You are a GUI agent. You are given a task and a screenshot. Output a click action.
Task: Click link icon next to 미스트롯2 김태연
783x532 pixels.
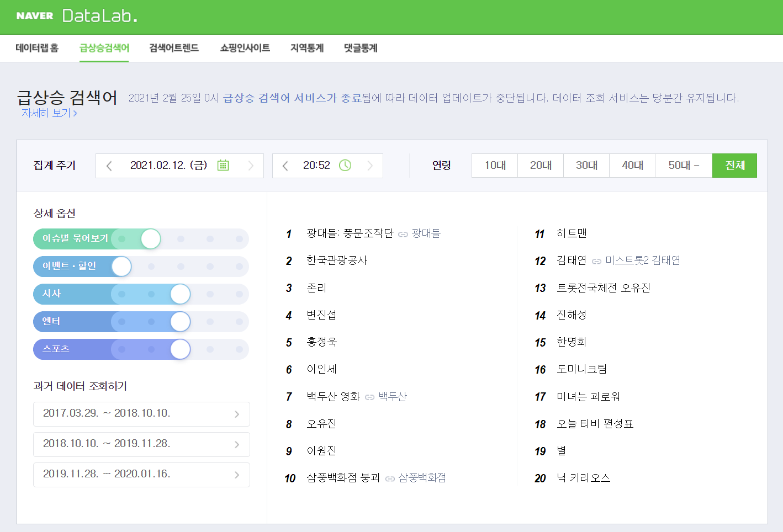coord(596,262)
